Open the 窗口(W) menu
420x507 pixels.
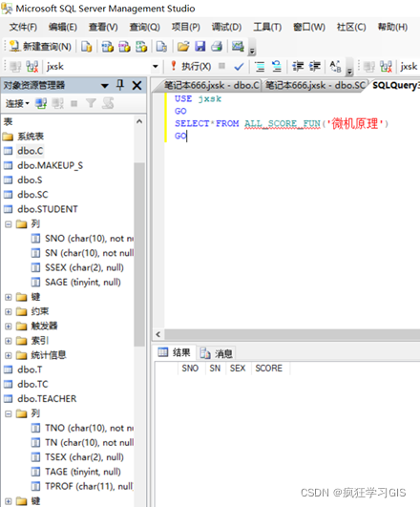(x=309, y=27)
